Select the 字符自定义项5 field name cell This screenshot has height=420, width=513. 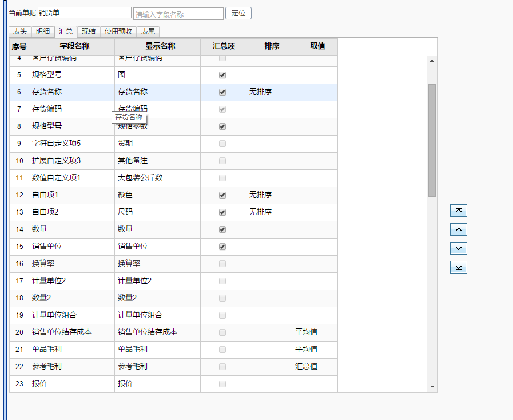71,144
